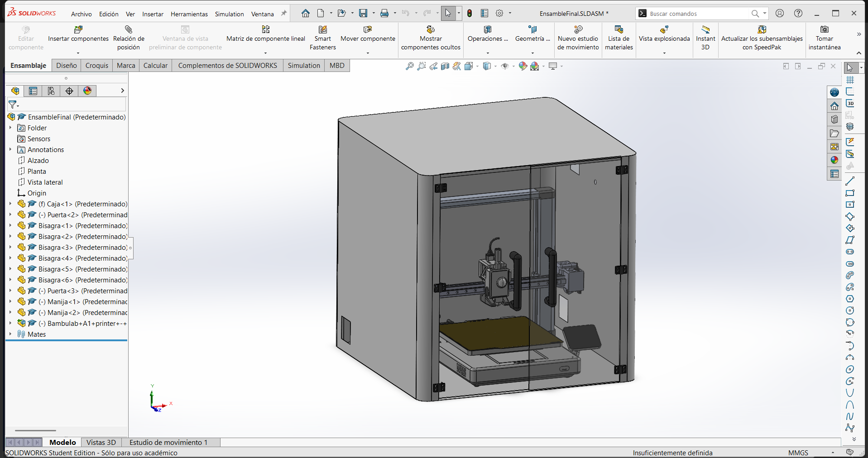
Task: Toggle Hide/Show Items eye icon
Action: click(505, 66)
